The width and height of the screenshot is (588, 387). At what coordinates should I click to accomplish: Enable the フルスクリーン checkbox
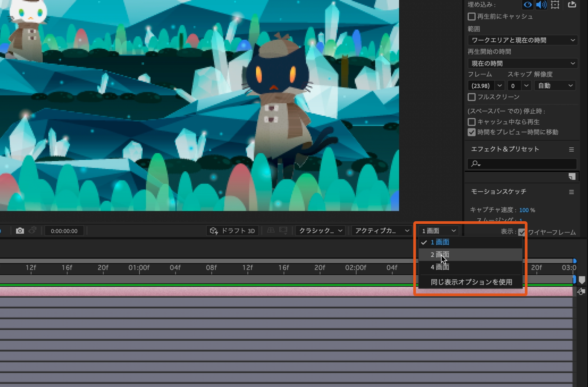click(x=471, y=97)
